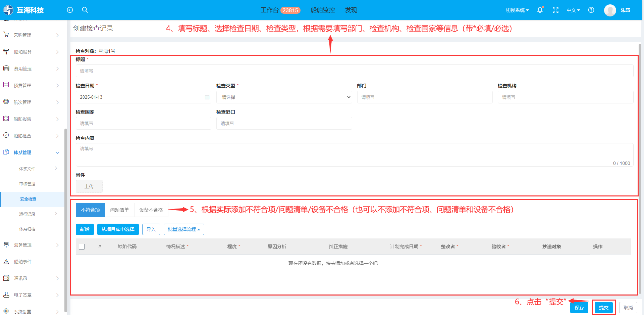Click the 电子签章 stamp icon
This screenshot has width=644, height=315.
click(x=6, y=295)
